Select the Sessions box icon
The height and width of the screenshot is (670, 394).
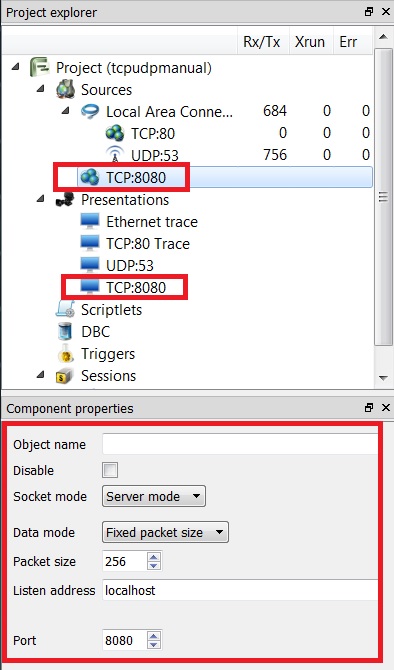click(x=65, y=376)
